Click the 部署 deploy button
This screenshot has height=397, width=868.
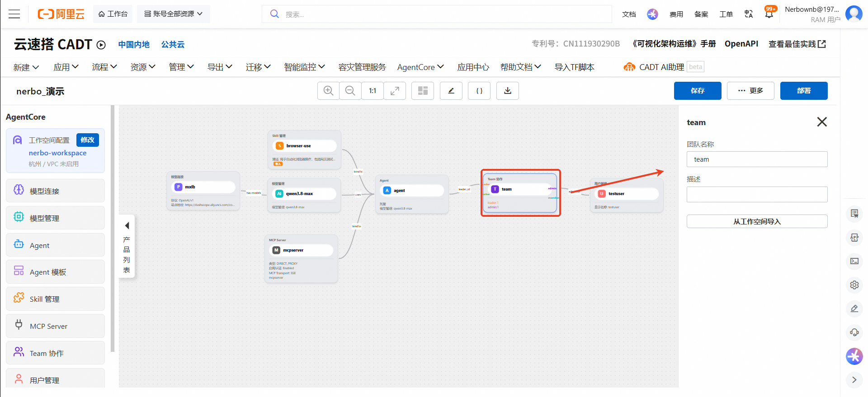click(x=804, y=91)
